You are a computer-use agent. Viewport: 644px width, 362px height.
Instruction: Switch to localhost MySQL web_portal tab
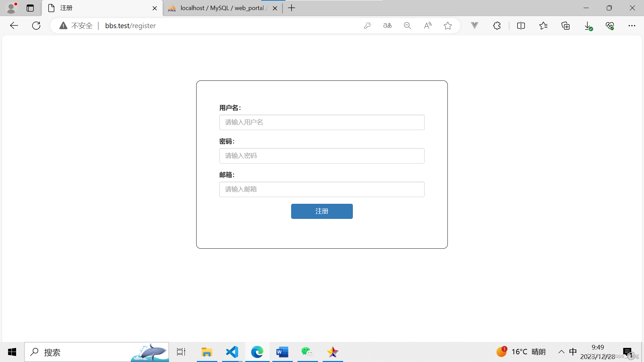tap(221, 8)
